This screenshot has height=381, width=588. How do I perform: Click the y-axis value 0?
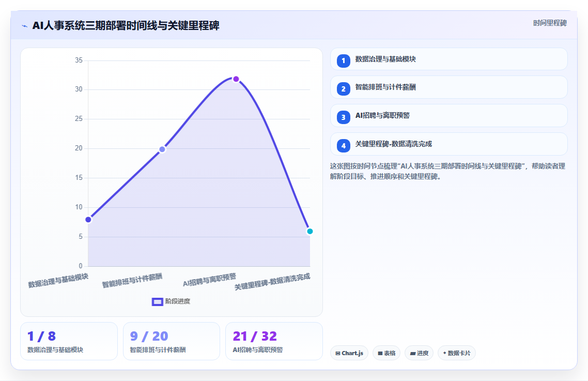[81, 266]
